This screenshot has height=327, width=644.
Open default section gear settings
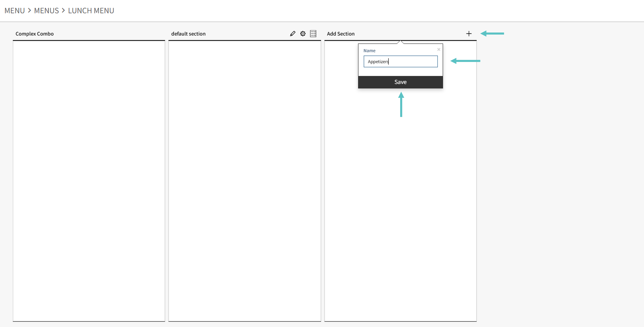coord(303,34)
